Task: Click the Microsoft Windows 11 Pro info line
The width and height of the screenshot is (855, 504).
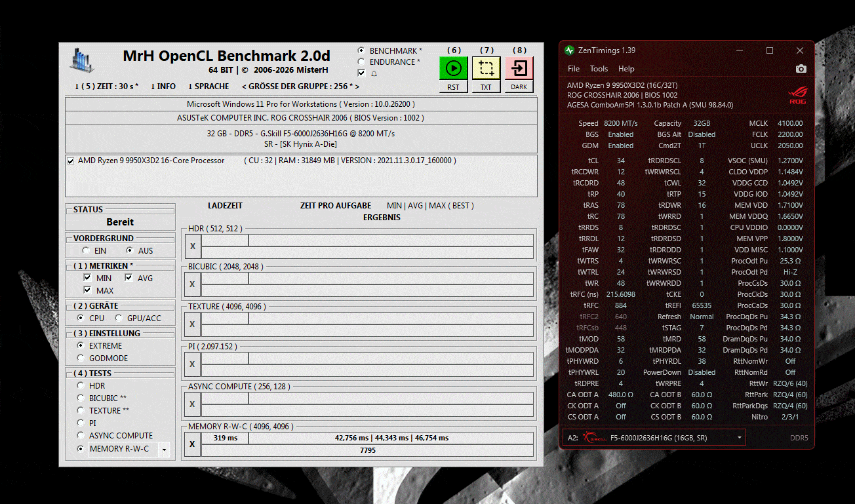Action: point(301,104)
